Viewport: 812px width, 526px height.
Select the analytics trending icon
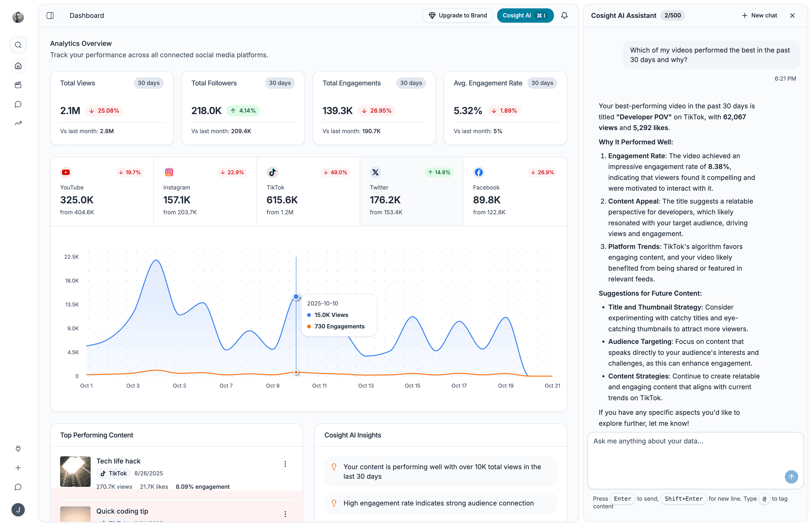click(x=18, y=123)
